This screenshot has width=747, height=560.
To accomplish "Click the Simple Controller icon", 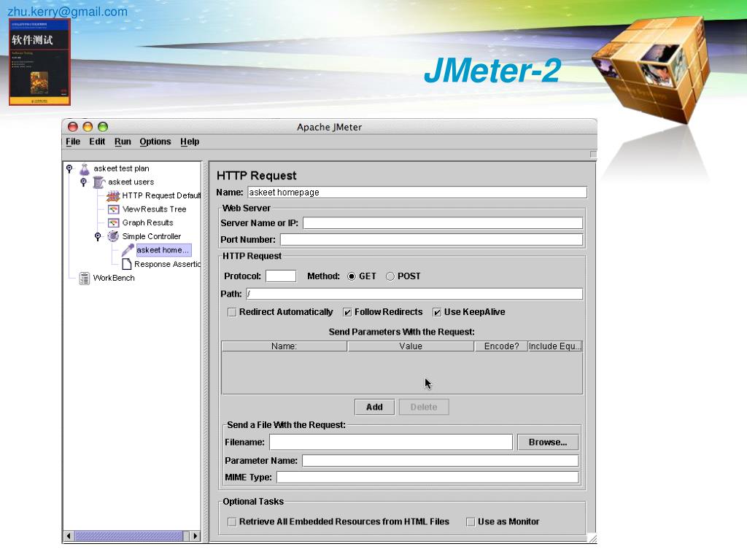I will point(113,236).
